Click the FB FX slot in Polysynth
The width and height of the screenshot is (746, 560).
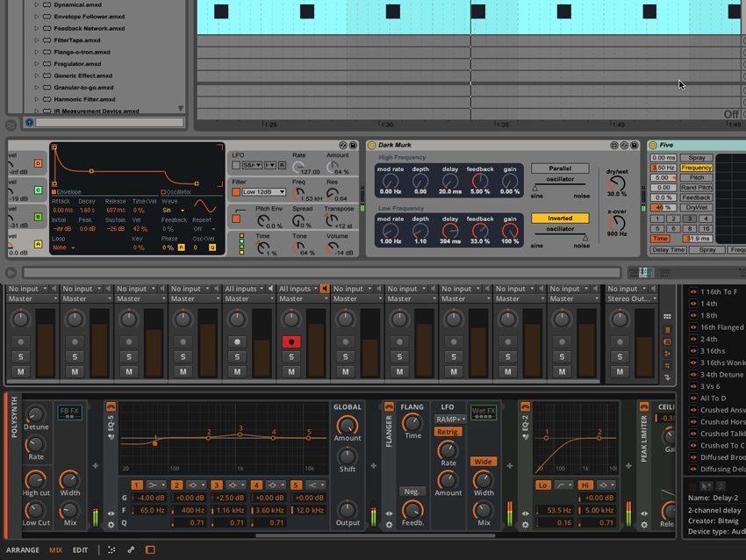(69, 413)
